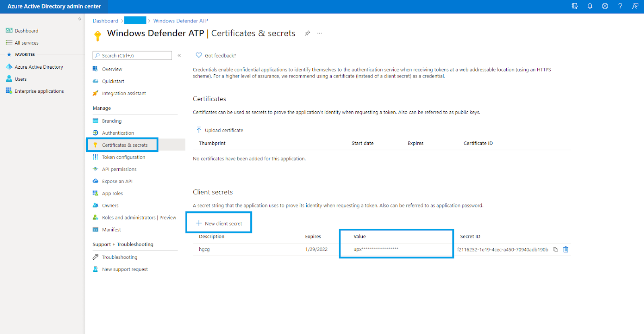Click the Integration assistant rocket icon

click(95, 93)
